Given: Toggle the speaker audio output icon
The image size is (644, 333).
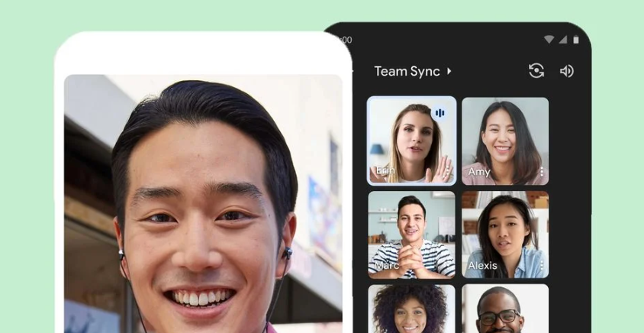Looking at the screenshot, I should tap(566, 71).
